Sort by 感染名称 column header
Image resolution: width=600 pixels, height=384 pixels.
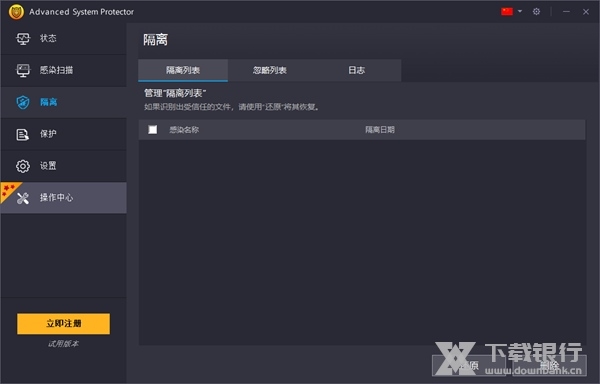click(x=184, y=130)
